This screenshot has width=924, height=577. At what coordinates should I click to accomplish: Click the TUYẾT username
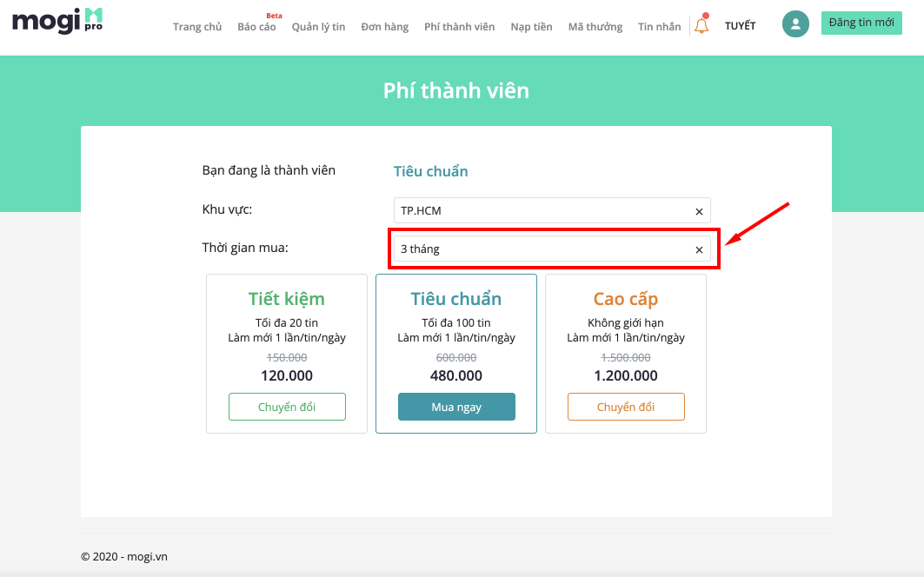[740, 25]
